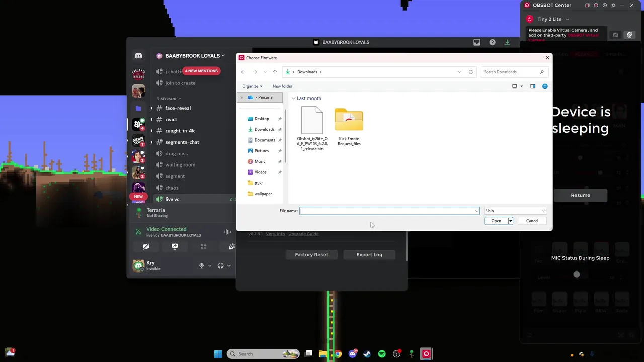This screenshot has height=362, width=644.
Task: Open the react channel
Action: (171, 120)
